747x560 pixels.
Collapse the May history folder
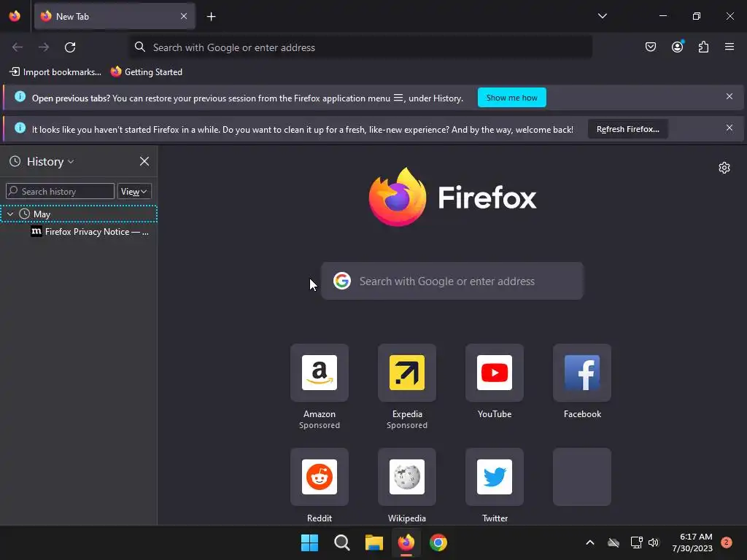click(x=10, y=214)
